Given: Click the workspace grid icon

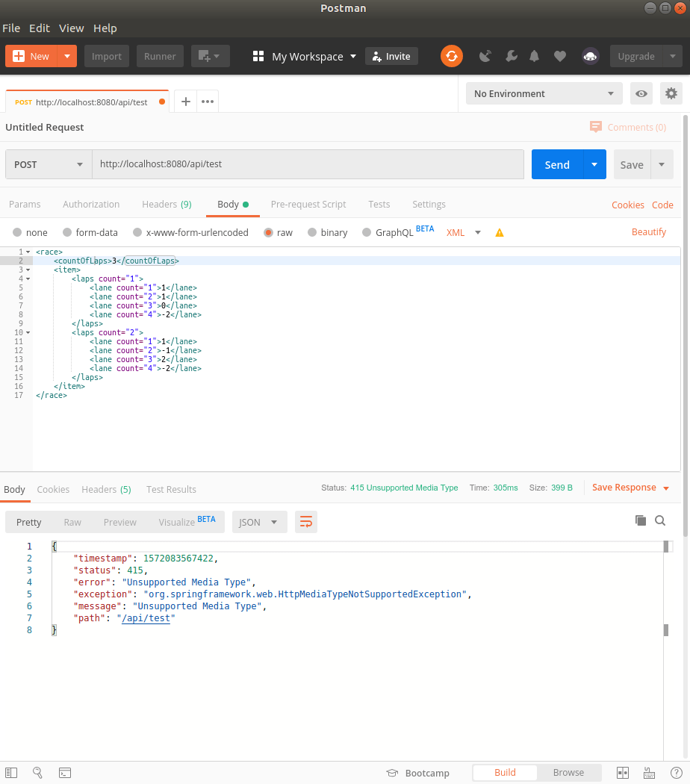Looking at the screenshot, I should 258,56.
